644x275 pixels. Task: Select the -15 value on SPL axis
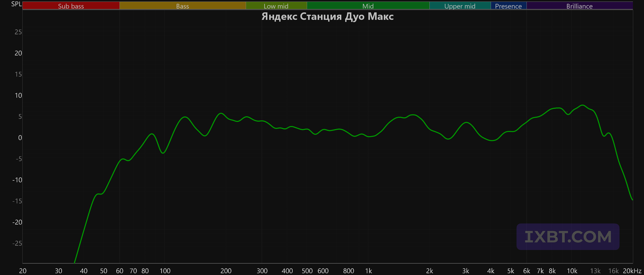pyautogui.click(x=17, y=201)
